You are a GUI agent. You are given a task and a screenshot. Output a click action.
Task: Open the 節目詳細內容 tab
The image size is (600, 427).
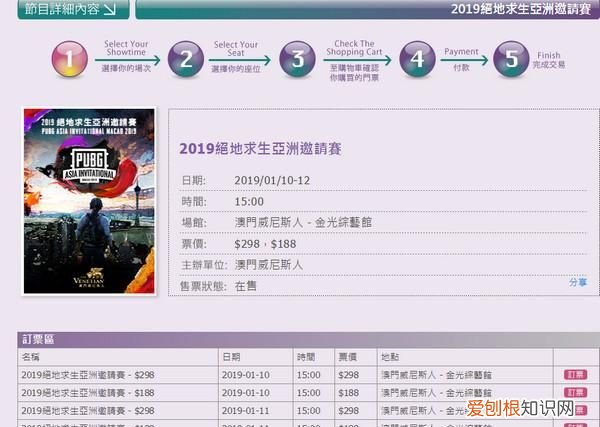73,9
